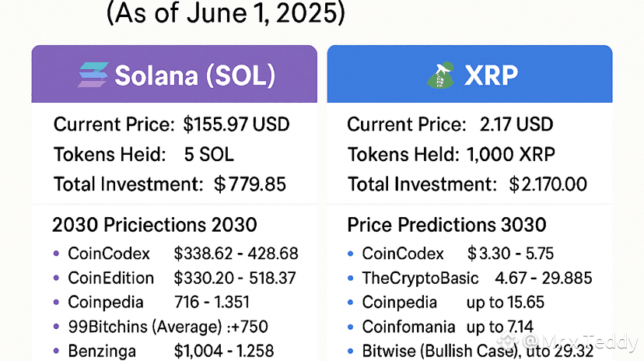
Task: Click Tokens Held 1,000 XRP line
Action: 451,154
